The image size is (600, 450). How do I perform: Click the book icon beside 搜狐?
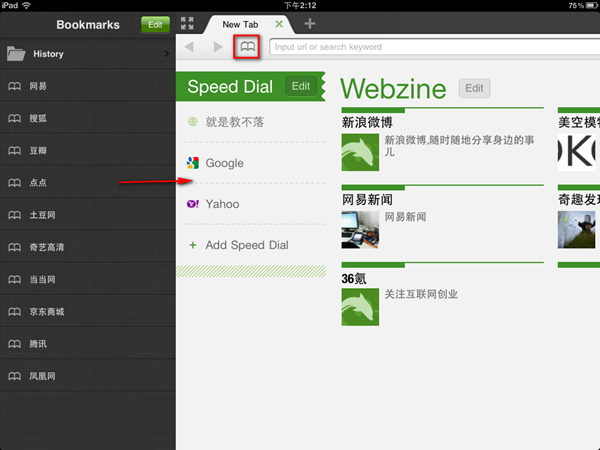click(x=15, y=118)
